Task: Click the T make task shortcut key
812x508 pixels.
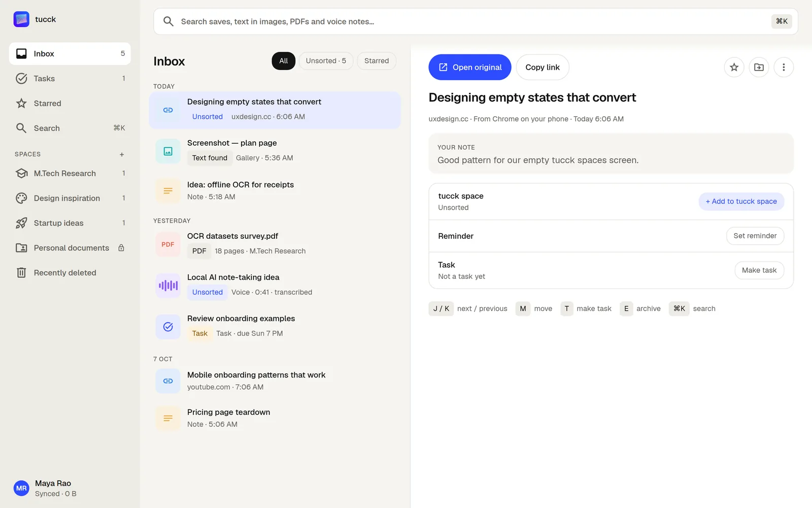Action: [x=567, y=309]
